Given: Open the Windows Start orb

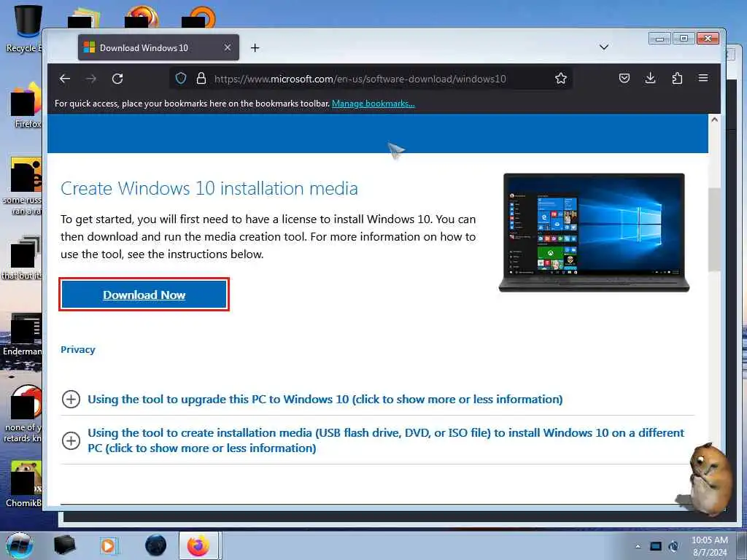Looking at the screenshot, I should coord(20,545).
